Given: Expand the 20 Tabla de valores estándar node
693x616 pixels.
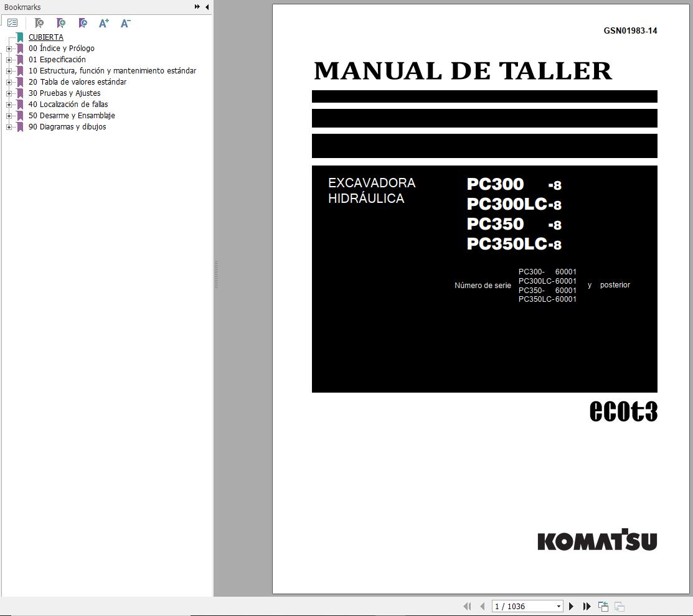Looking at the screenshot, I should click(x=9, y=82).
